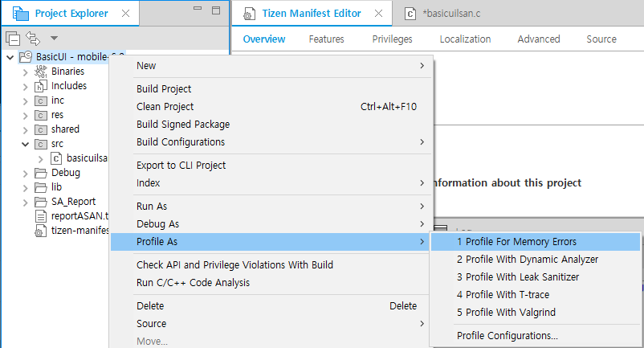Click Build Signed Package
This screenshot has height=348, width=644.
183,125
